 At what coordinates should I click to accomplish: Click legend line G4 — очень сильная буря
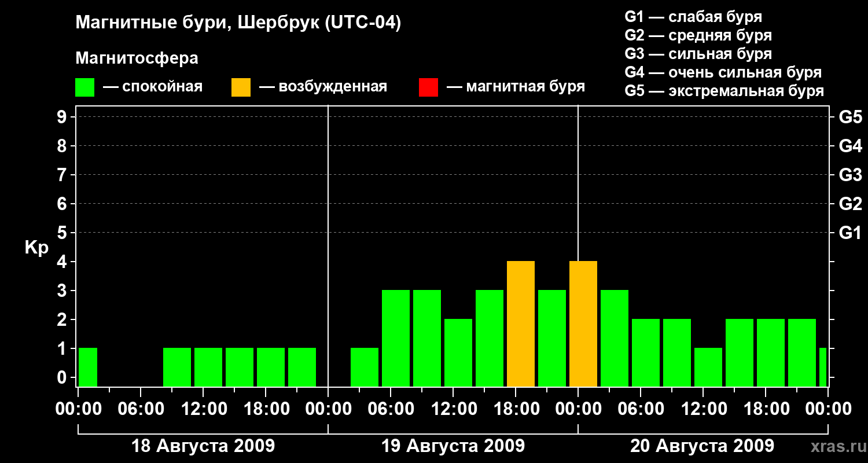pos(723,72)
